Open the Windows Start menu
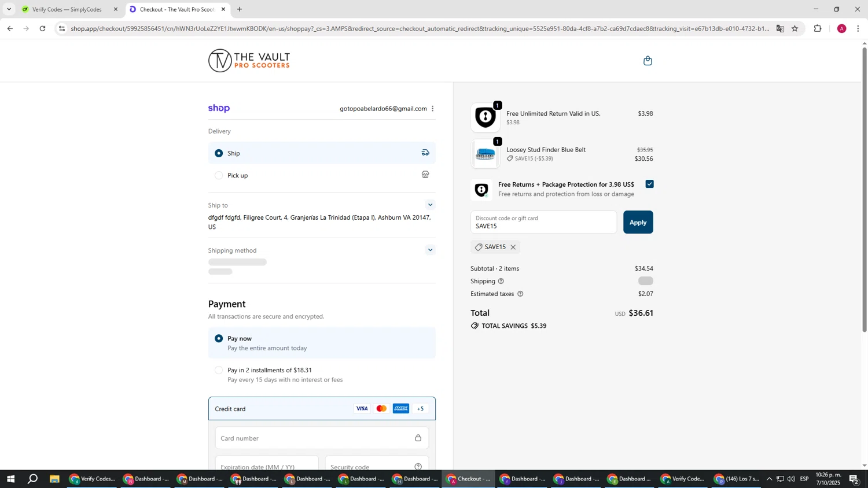The image size is (868, 488). click(10, 479)
